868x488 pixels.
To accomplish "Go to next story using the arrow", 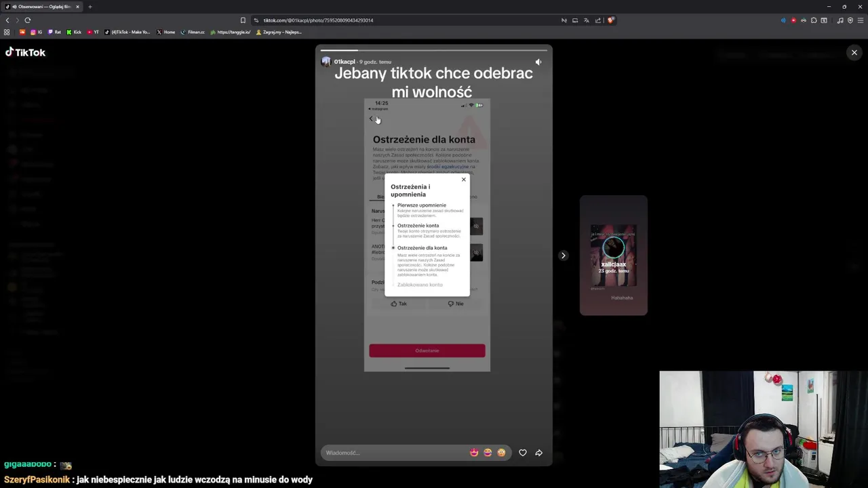I will coord(563,256).
